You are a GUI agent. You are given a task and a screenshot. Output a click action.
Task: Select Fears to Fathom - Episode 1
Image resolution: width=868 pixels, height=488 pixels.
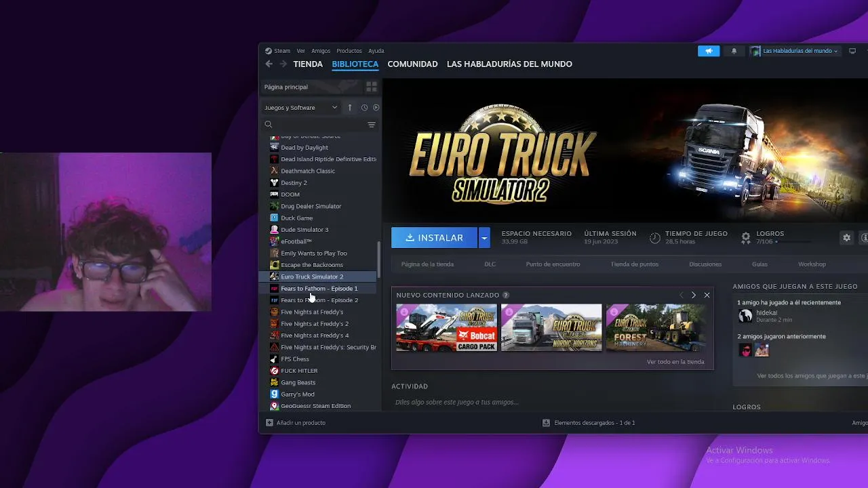[x=320, y=289]
